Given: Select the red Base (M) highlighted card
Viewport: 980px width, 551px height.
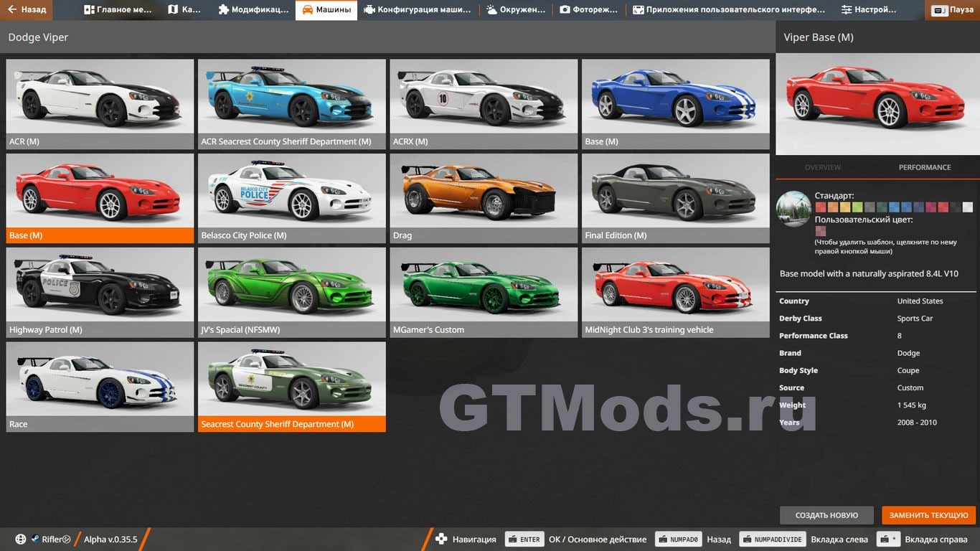Looking at the screenshot, I should [100, 198].
